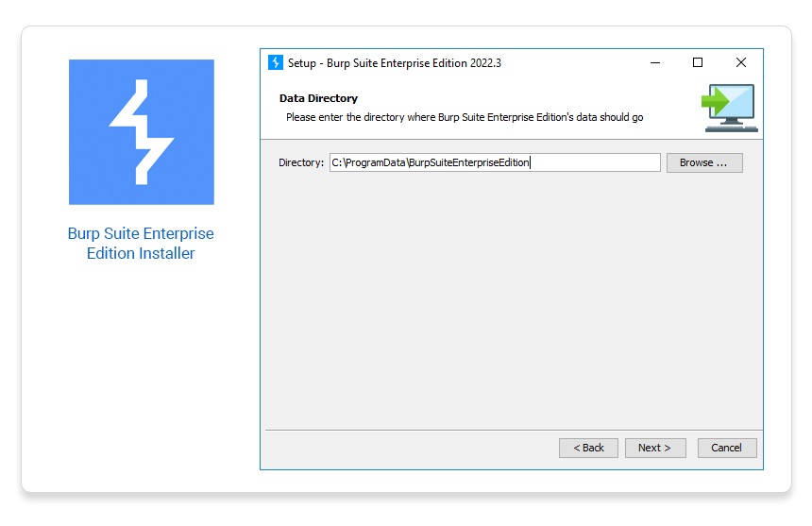Viewport: 812px width, 526px height.
Task: Click the 'Please enter the directory' description
Action: click(465, 117)
